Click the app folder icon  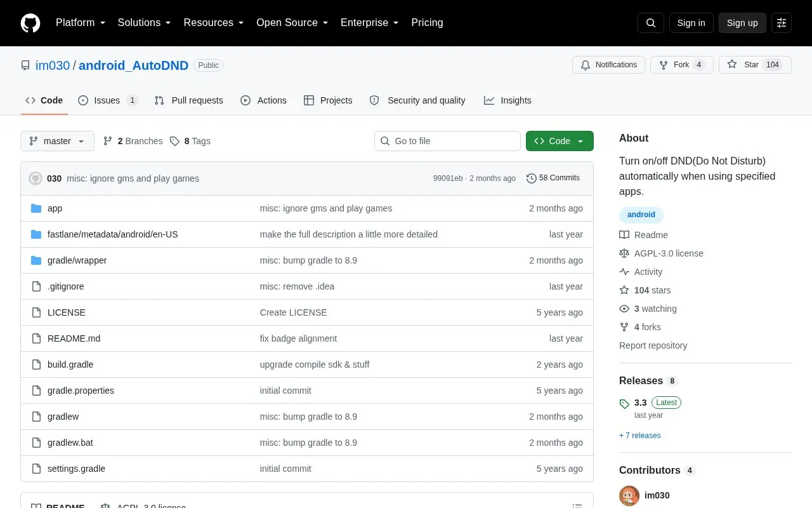pyautogui.click(x=36, y=208)
